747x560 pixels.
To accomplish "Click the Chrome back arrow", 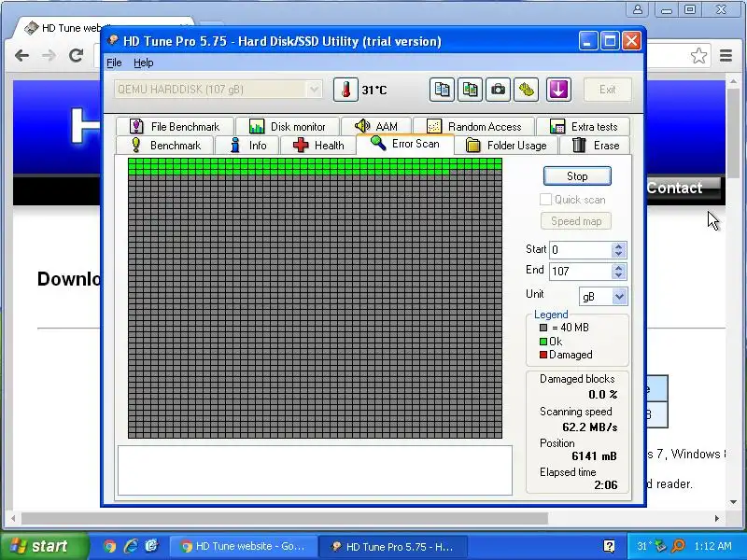I will 21,56.
